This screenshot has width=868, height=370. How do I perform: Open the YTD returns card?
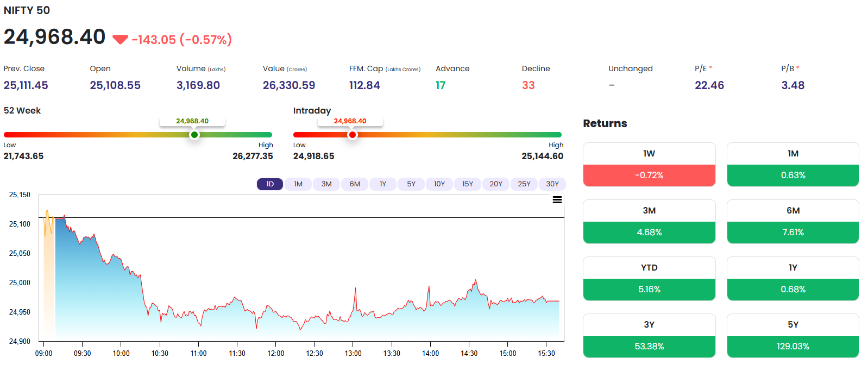pos(649,279)
